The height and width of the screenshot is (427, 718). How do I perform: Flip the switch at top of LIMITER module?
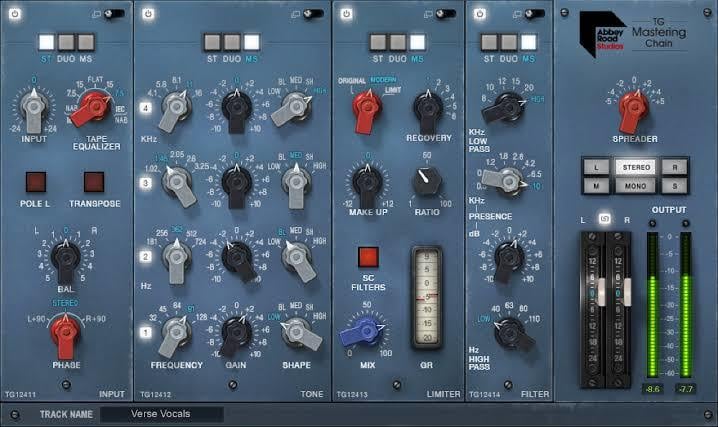point(446,14)
